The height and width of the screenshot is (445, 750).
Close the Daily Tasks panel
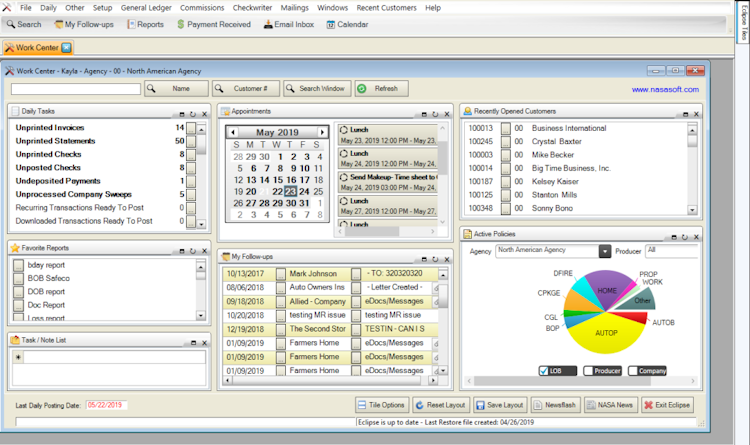[204, 114]
